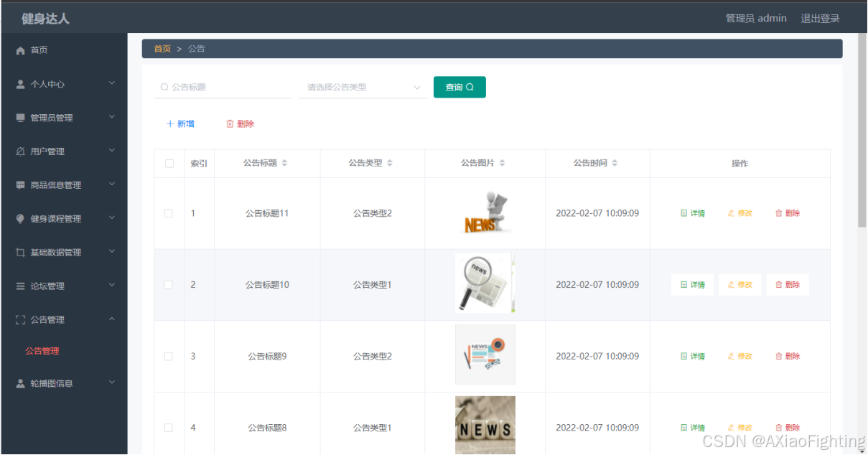This screenshot has height=455, width=868.
Task: Click 修改 pencil icon in 公告标题11 row
Action: click(x=732, y=214)
